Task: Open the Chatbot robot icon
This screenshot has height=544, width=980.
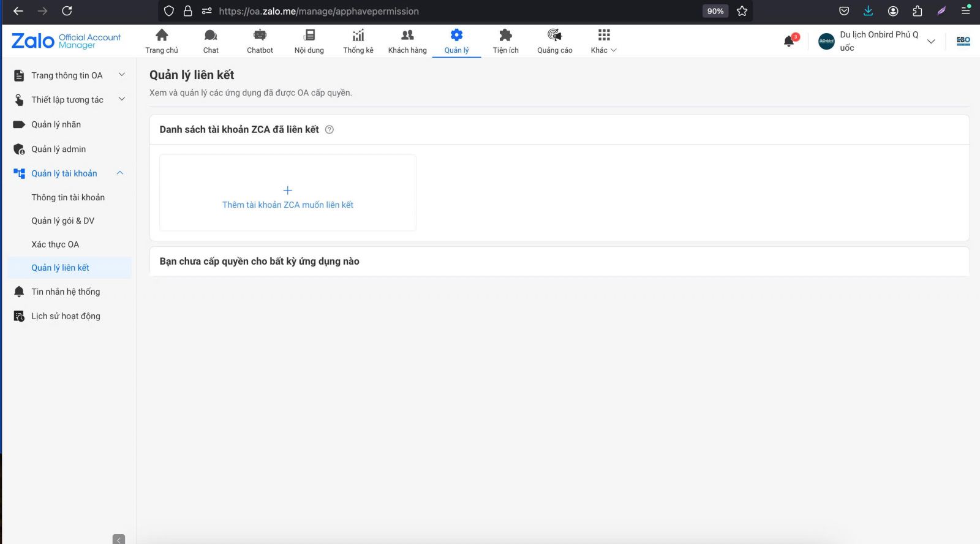Action: [x=260, y=36]
